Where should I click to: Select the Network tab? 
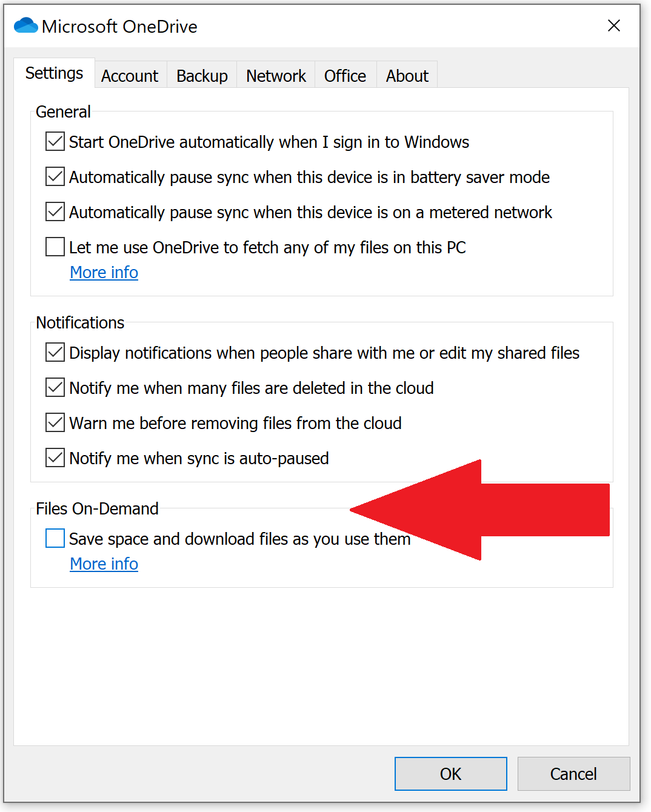275,75
